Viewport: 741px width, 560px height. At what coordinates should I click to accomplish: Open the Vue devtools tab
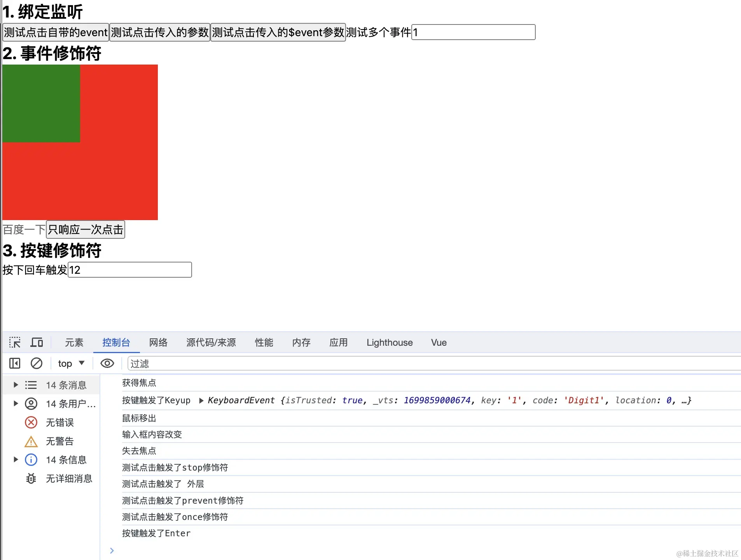click(x=439, y=342)
